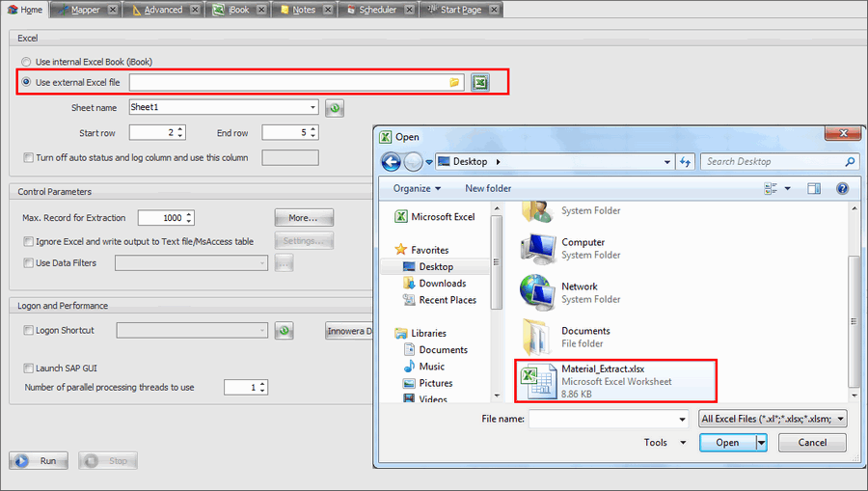
Task: Expand the Sheet name dropdown
Action: click(x=312, y=108)
